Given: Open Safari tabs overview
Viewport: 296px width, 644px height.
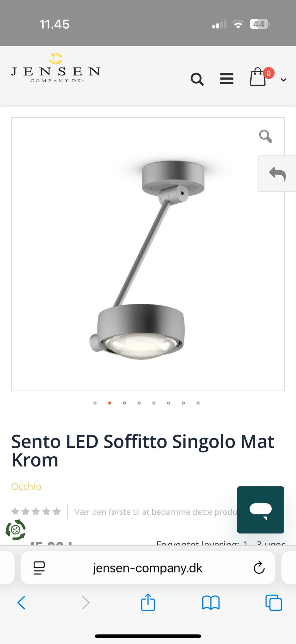Looking at the screenshot, I should pos(273,603).
